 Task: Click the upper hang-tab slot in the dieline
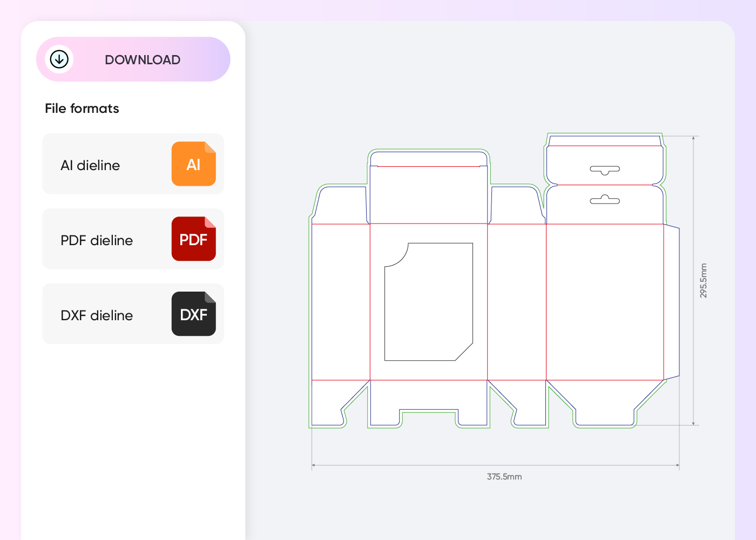pyautogui.click(x=605, y=170)
